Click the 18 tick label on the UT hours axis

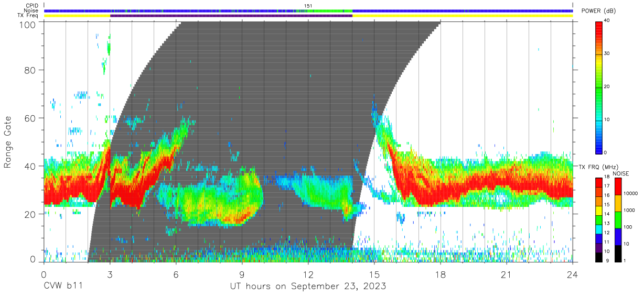pyautogui.click(x=441, y=274)
